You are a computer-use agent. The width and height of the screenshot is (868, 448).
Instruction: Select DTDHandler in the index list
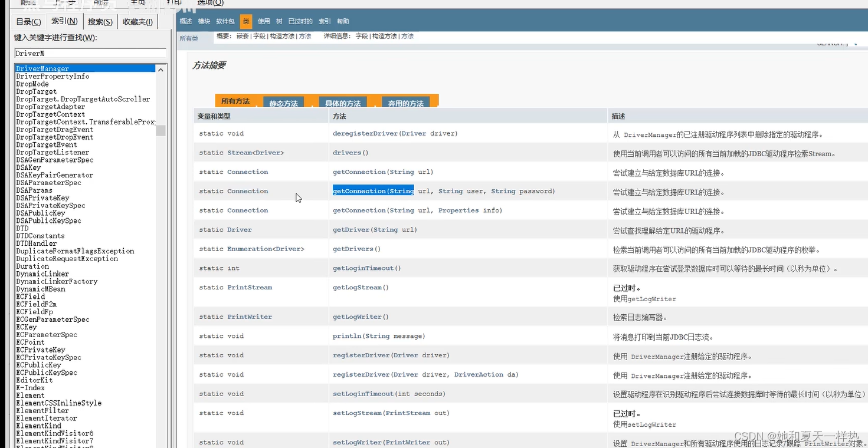pyautogui.click(x=37, y=243)
